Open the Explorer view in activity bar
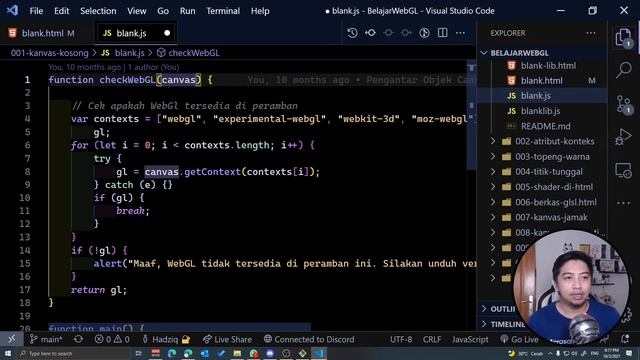 (x=623, y=38)
